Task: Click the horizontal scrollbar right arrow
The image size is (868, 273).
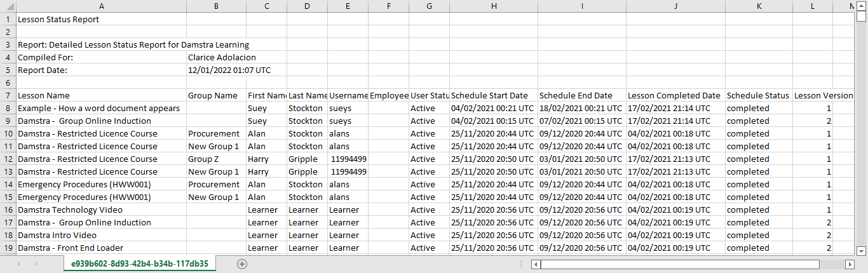Action: point(850,264)
